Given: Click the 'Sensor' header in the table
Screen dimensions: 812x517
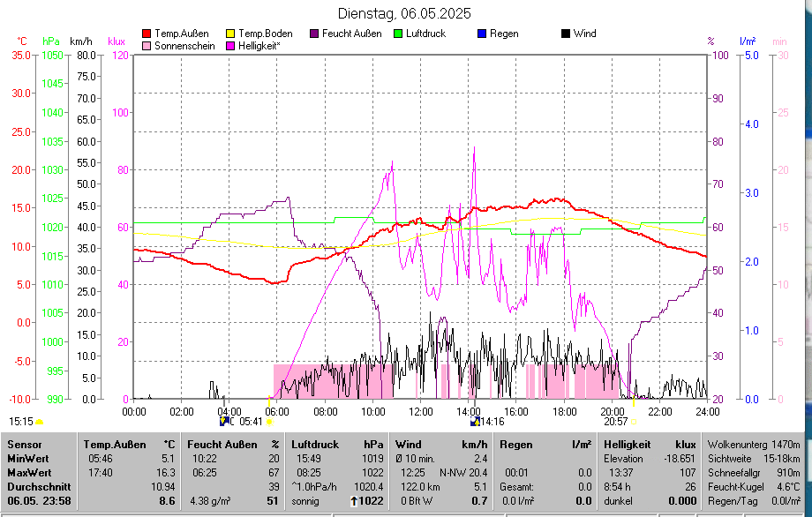Looking at the screenshot, I should click(25, 445).
